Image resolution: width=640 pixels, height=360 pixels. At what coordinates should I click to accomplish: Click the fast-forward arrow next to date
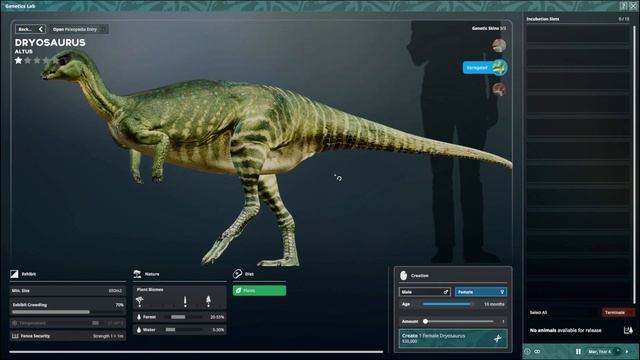627,351
